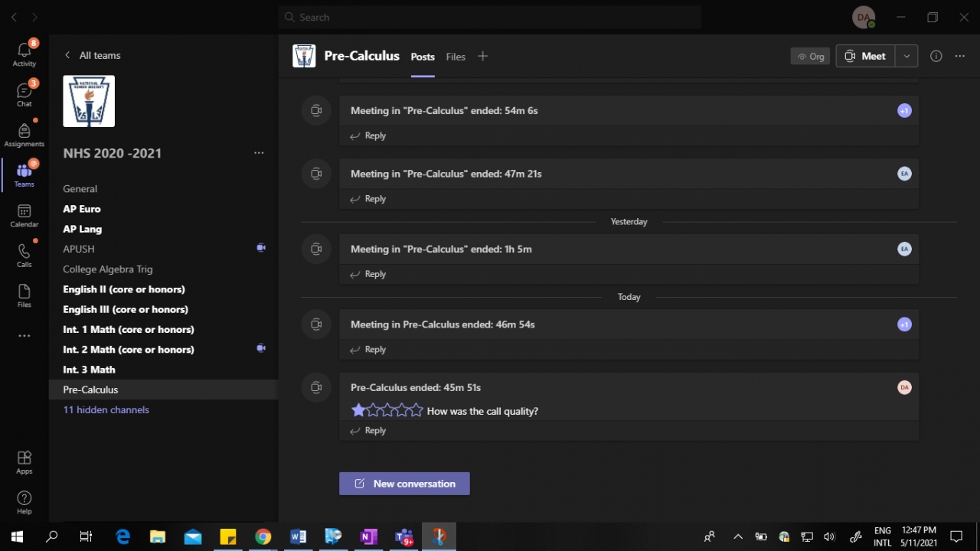Click the NHS team logo in sidebar
Image resolution: width=980 pixels, height=551 pixels.
pyautogui.click(x=89, y=101)
